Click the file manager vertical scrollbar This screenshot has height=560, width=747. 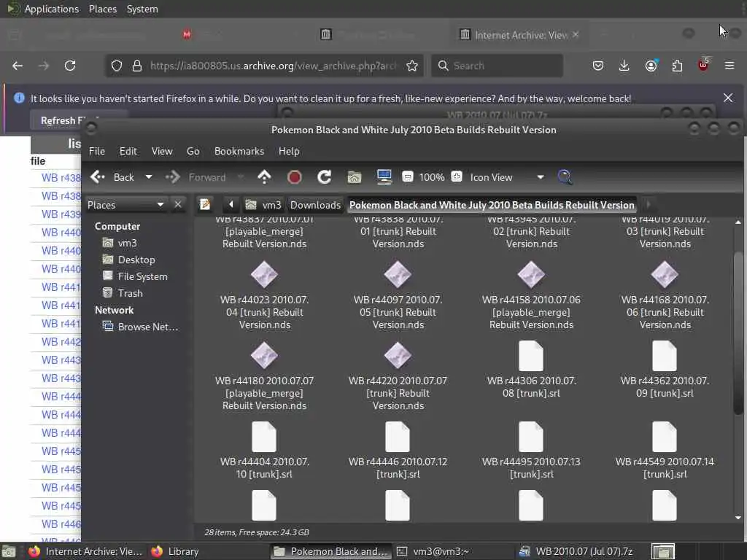pyautogui.click(x=738, y=333)
